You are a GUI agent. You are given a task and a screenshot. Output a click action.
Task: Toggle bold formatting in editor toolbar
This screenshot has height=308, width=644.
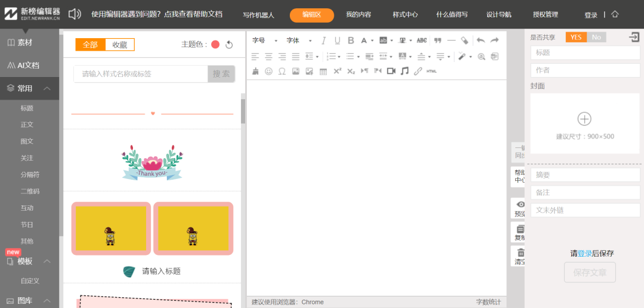tap(351, 41)
